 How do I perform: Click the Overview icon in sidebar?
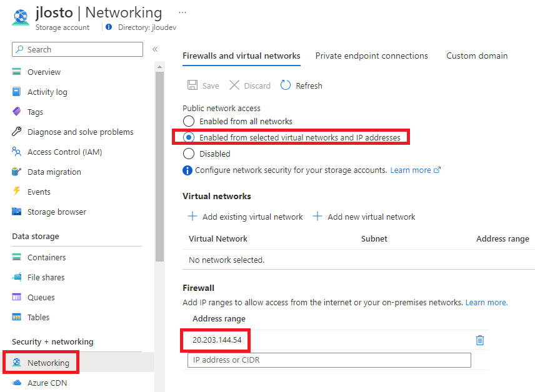coord(16,72)
